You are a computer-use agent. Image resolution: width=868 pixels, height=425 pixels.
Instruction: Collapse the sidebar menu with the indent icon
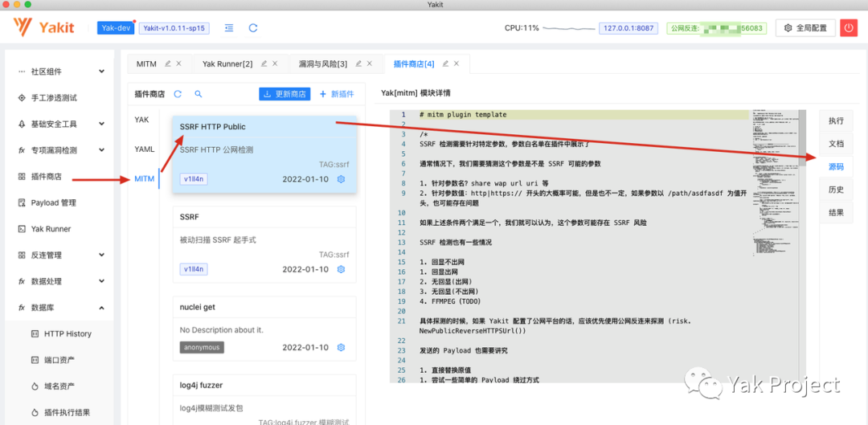point(228,27)
